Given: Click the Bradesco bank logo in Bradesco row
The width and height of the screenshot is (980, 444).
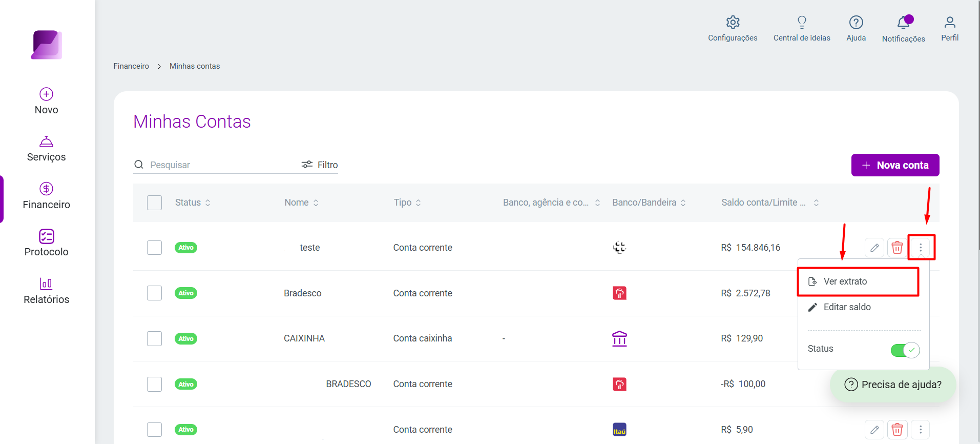Looking at the screenshot, I should [x=620, y=293].
